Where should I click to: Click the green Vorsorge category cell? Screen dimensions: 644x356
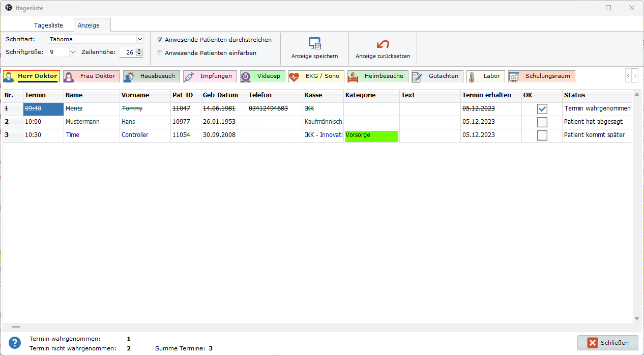(371, 135)
